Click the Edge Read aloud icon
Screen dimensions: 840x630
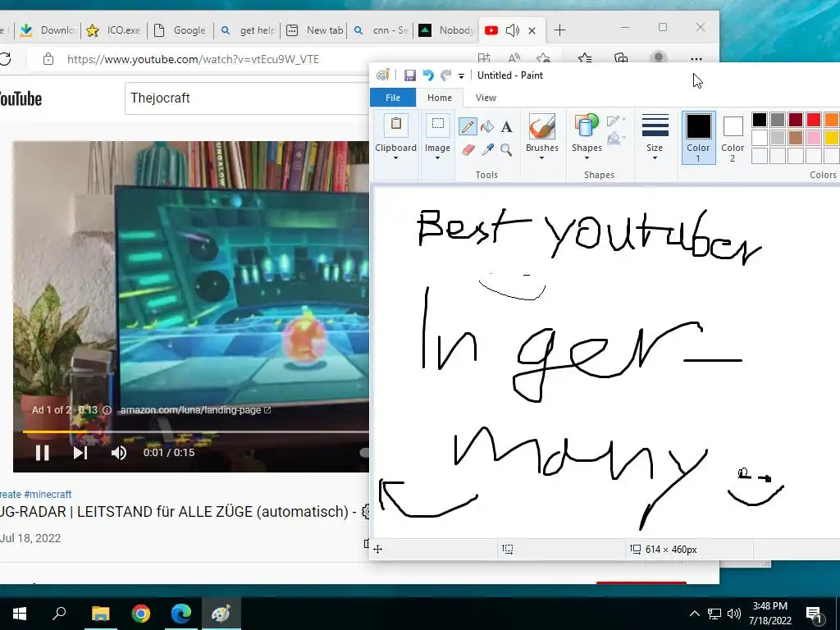(514, 58)
